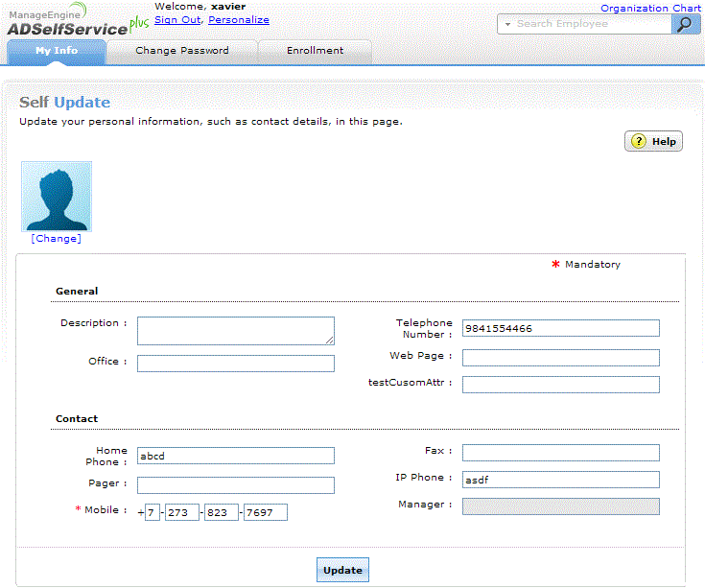
Task: Open the Change Password tab
Action: pos(182,51)
